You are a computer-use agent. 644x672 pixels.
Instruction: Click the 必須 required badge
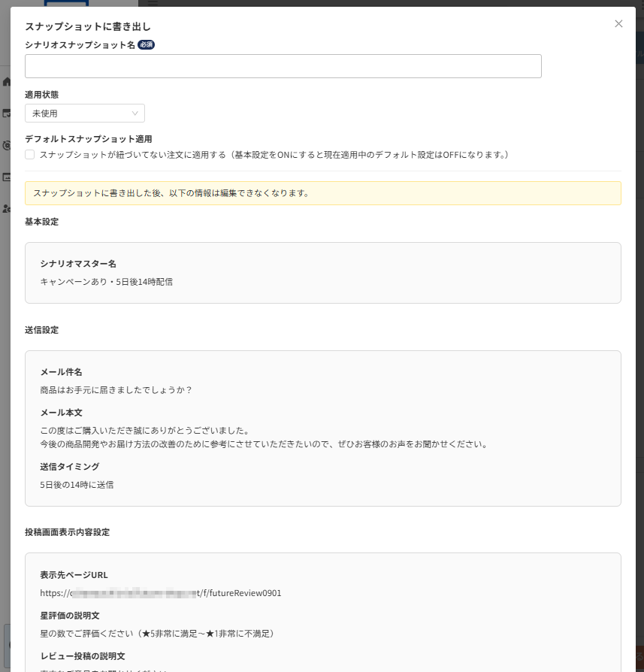[146, 44]
